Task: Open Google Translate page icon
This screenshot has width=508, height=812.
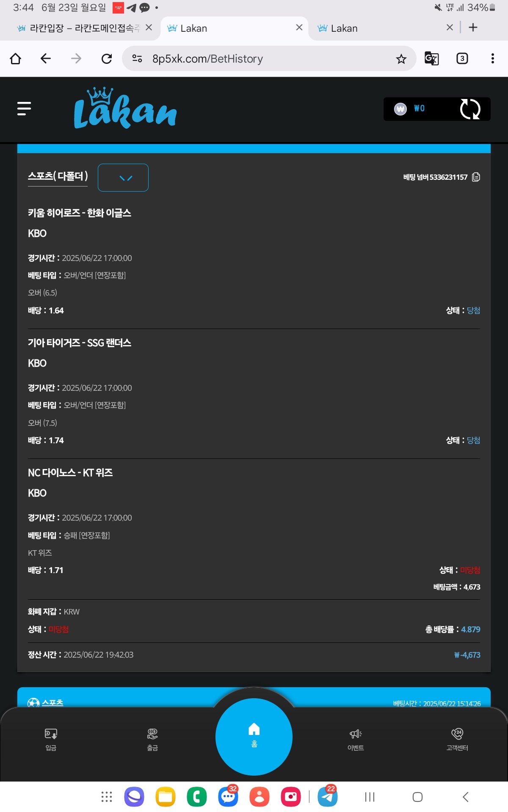Action: (x=431, y=58)
